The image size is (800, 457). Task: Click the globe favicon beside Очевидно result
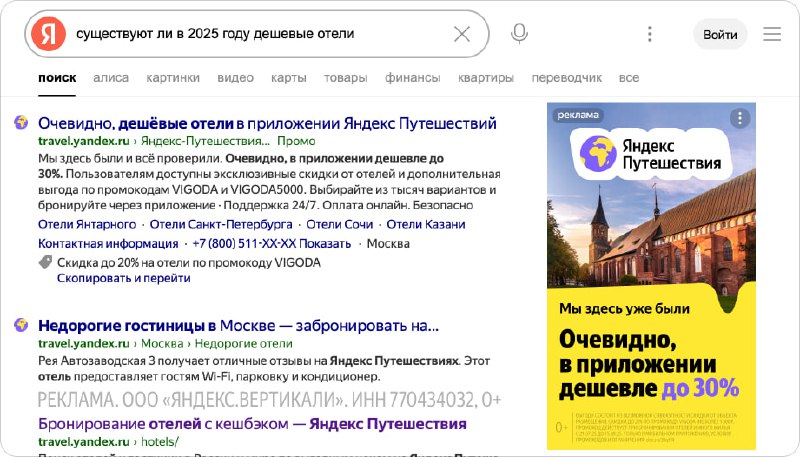(21, 122)
